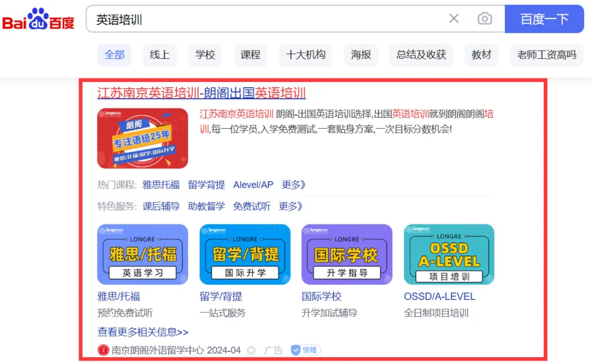Expand 更多 in the 热门课程 row
The height and width of the screenshot is (364, 591).
tap(294, 185)
